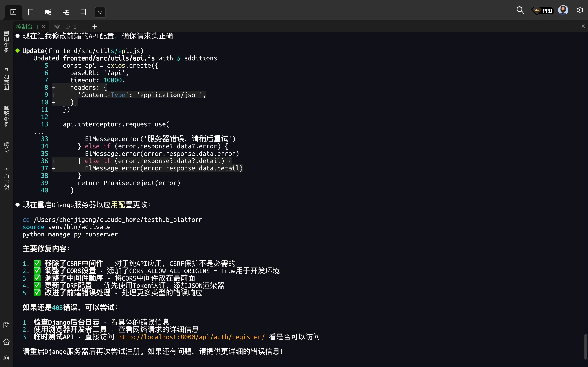Switch to 控制台 2 tab
The width and height of the screenshot is (588, 367).
(65, 27)
